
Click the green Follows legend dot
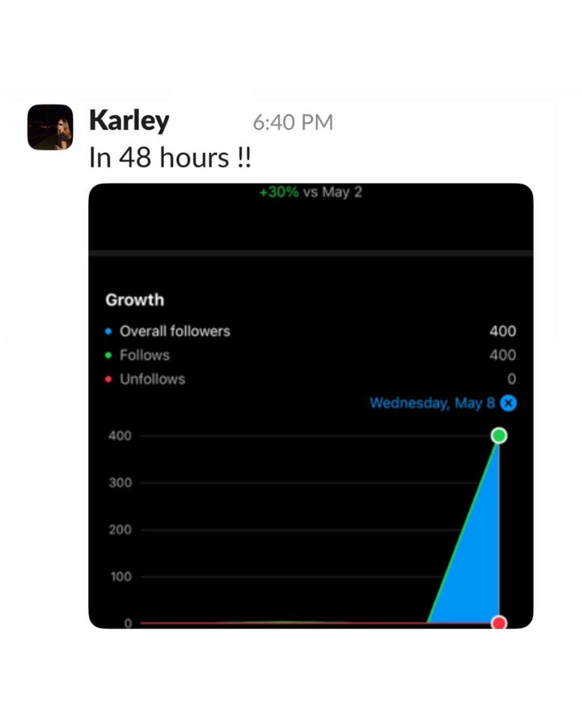pos(108,355)
